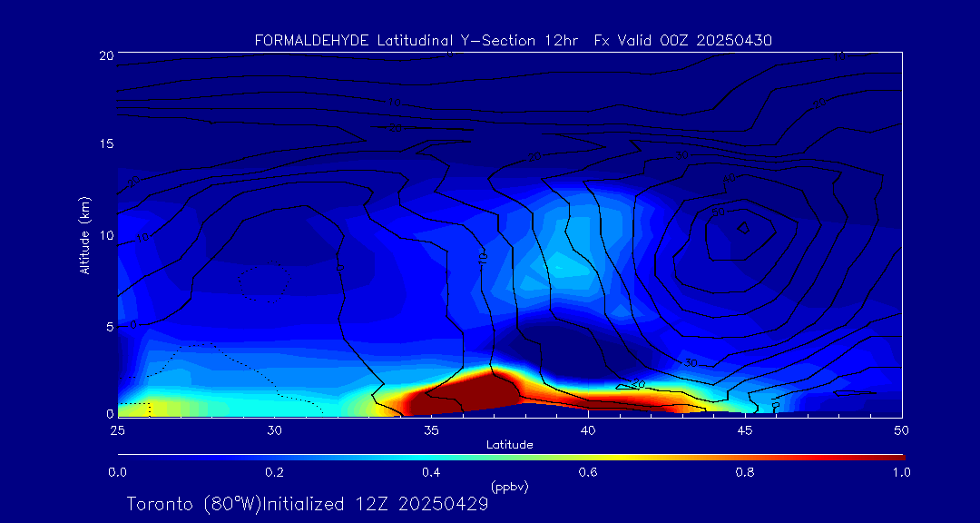Click color scale label '0.2'
This screenshot has height=523, width=980.
[274, 472]
